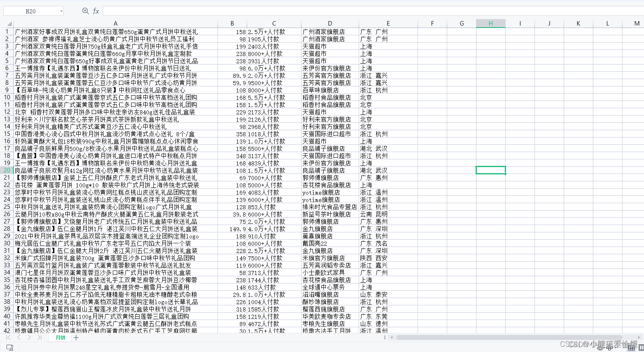Screen dimensions: 644x352
Task: Click cell 广东 茂名 in row 30
Action: [x=388, y=243]
